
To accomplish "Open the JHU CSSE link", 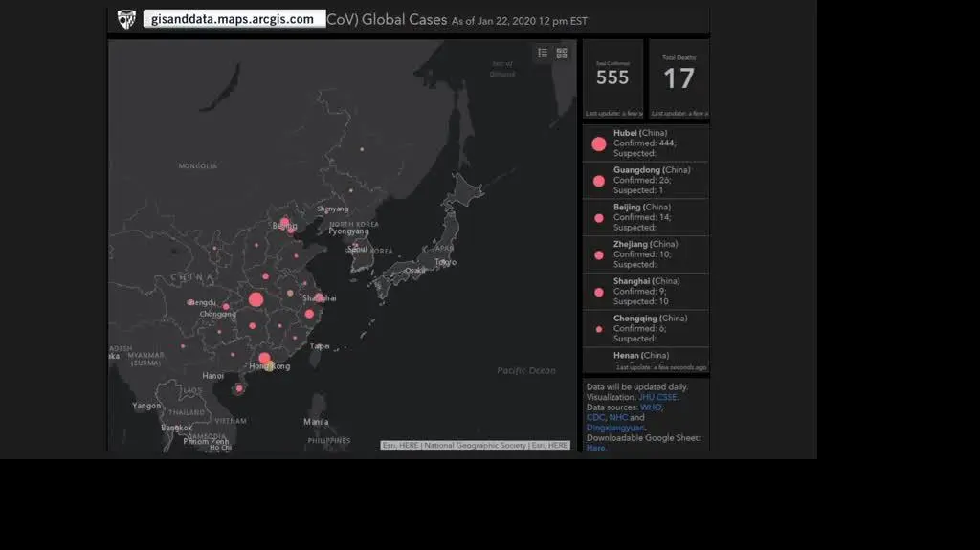I will click(657, 397).
